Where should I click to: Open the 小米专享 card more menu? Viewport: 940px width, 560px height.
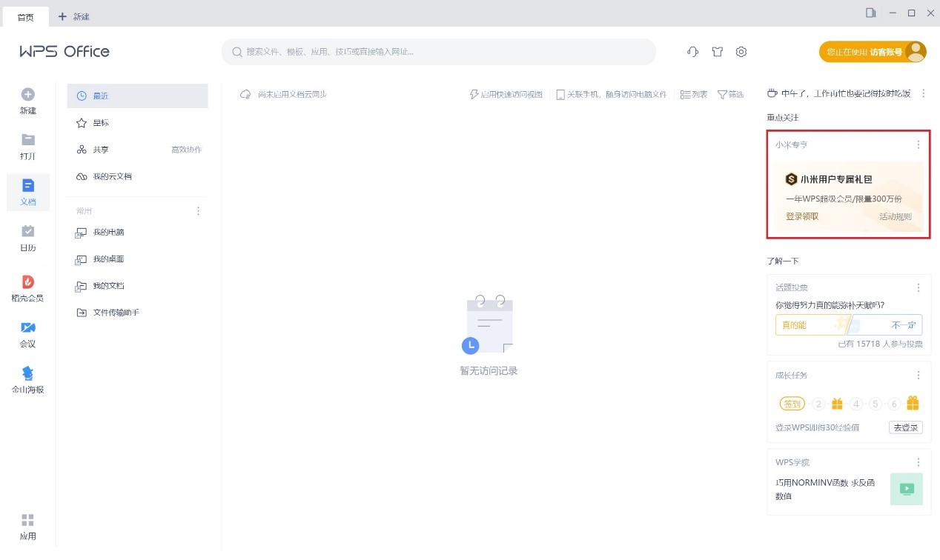pos(919,144)
